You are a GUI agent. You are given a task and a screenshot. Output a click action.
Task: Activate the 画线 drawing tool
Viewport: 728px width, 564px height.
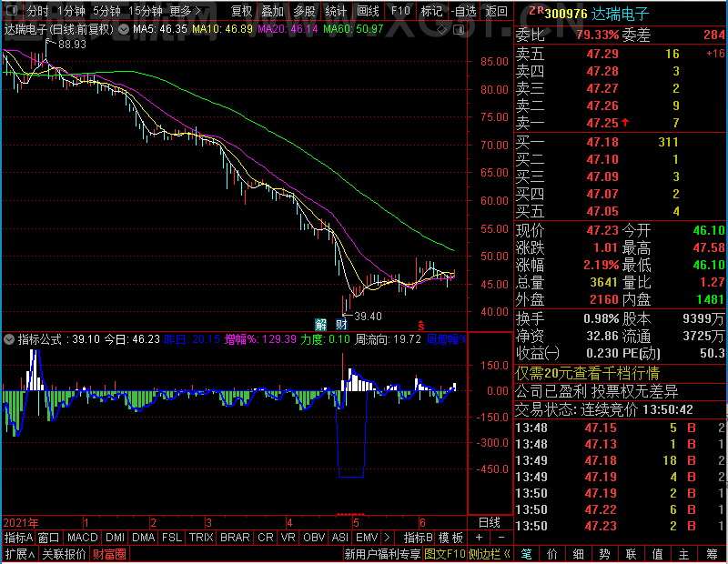click(x=368, y=11)
